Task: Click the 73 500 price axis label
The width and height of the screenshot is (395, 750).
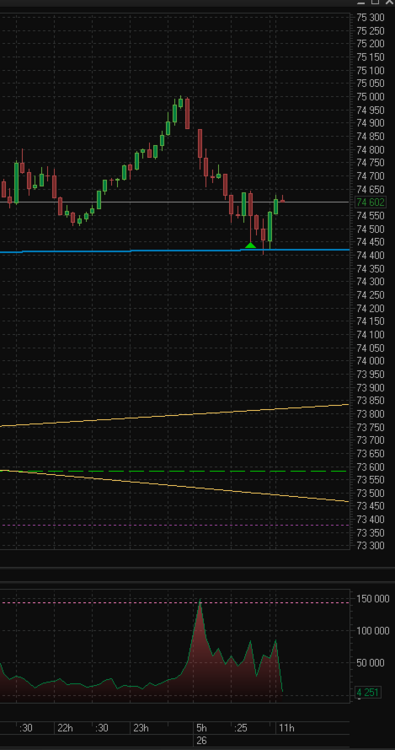Action: pos(371,493)
